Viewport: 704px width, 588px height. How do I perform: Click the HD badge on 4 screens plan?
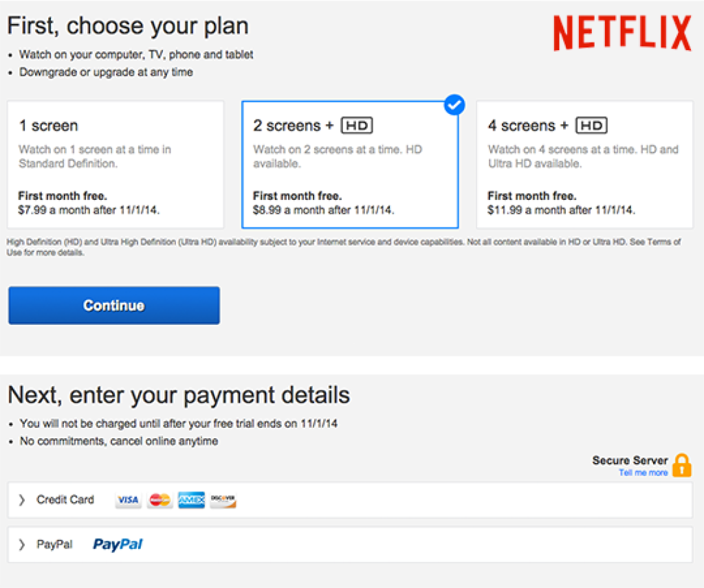click(592, 126)
